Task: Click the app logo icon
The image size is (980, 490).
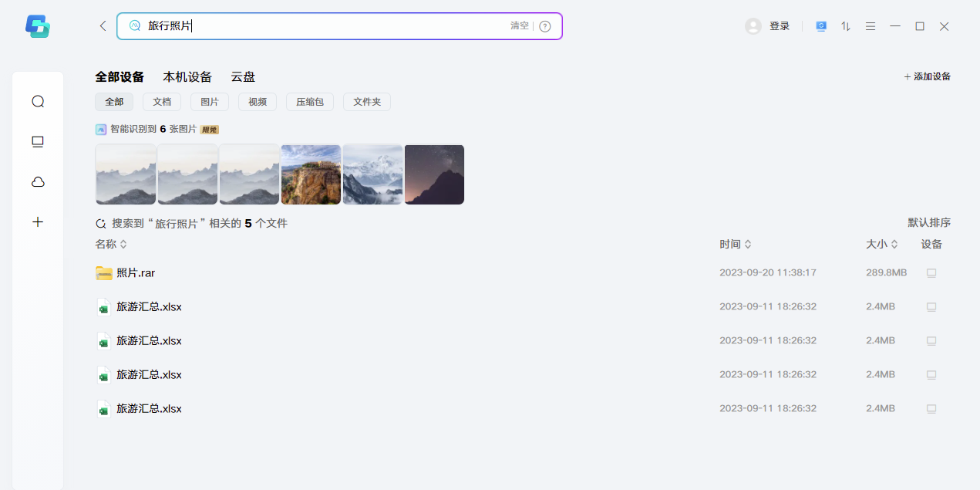Action: pyautogui.click(x=38, y=26)
